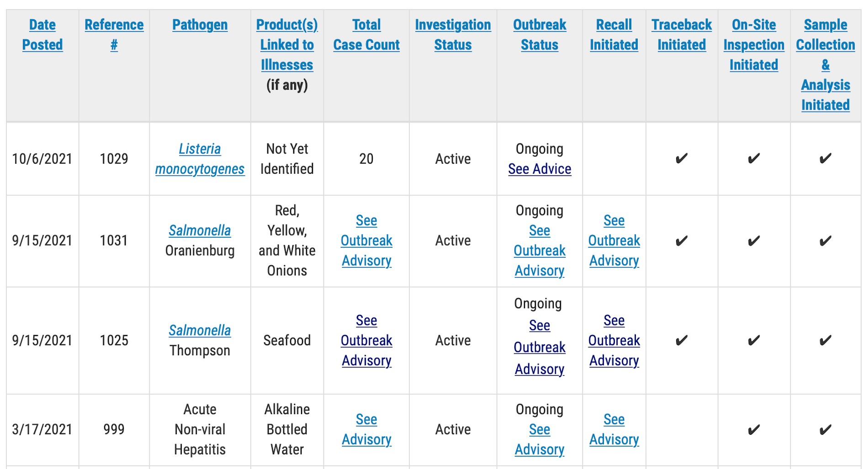Click Product(s) Linked to Illnesses header
Viewport: 868px width, 469px height.
[287, 45]
